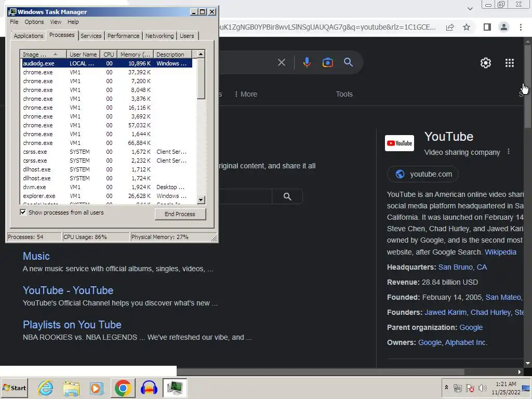The height and width of the screenshot is (399, 532).
Task: Select chrome.exe using 66,884 K
Action: coord(107,143)
